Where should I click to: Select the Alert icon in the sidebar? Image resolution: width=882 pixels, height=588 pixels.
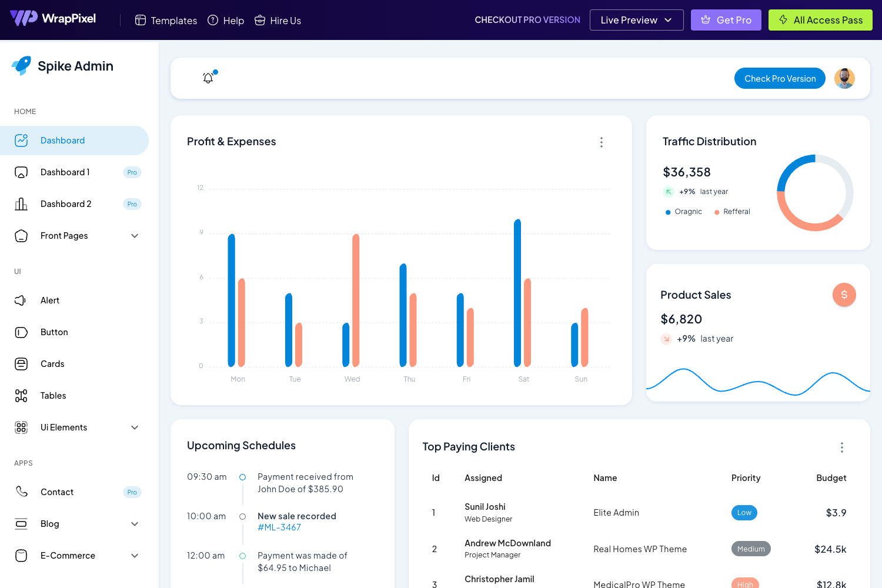[21, 300]
